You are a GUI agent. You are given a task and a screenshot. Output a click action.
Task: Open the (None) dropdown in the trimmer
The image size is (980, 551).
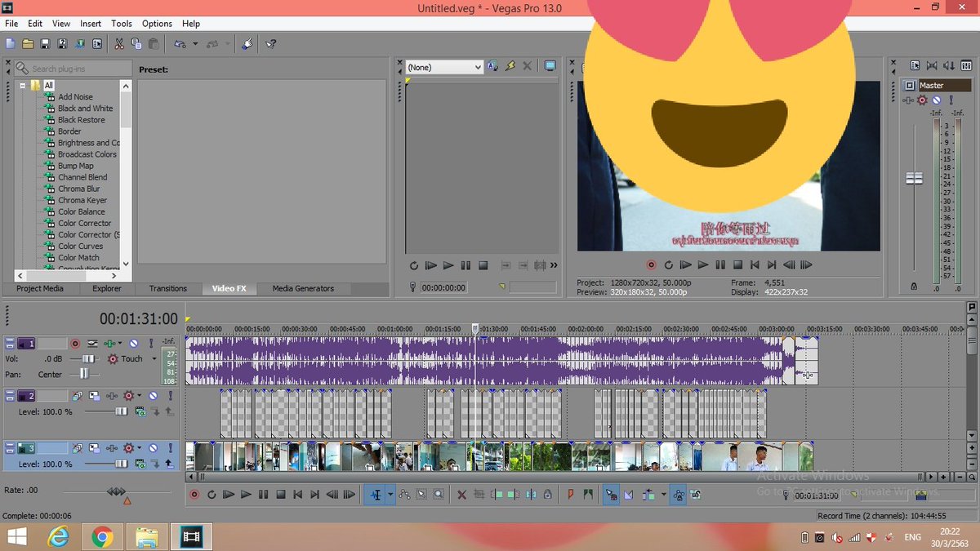pos(444,67)
